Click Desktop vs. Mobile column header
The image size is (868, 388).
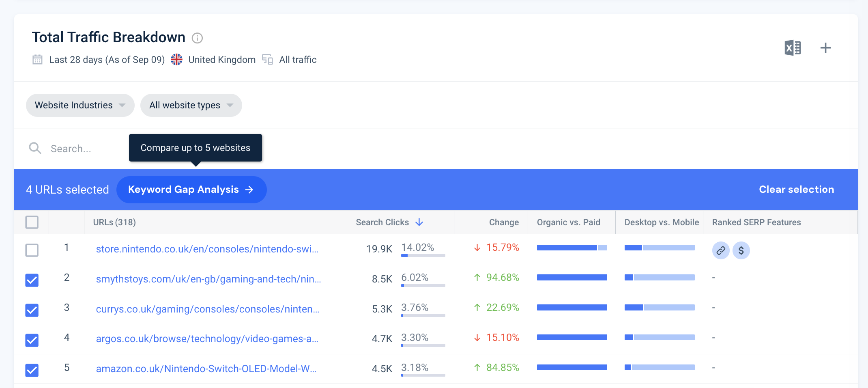click(662, 222)
